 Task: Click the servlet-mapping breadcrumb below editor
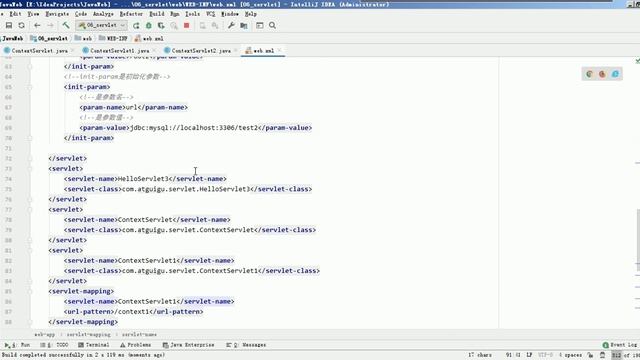[x=89, y=334]
